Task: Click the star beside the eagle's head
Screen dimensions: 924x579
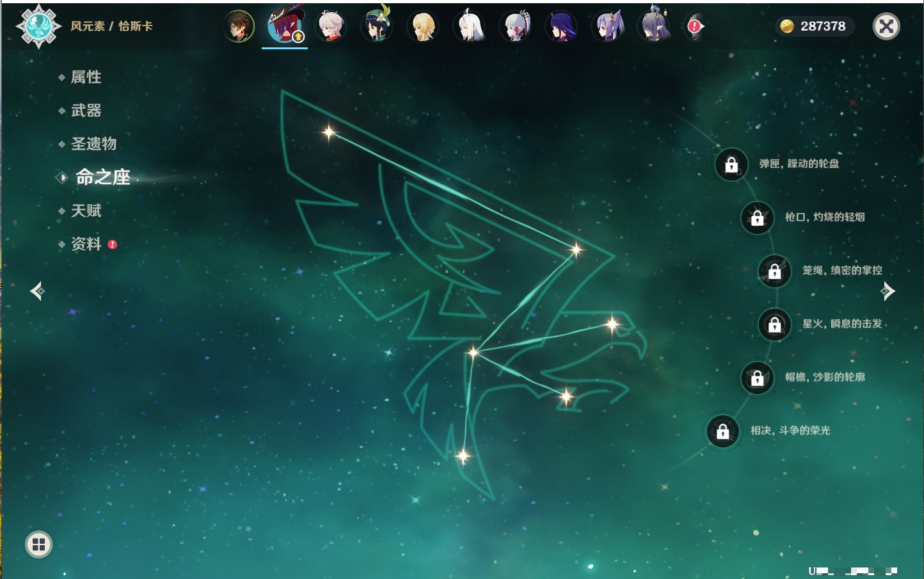Action: click(612, 325)
